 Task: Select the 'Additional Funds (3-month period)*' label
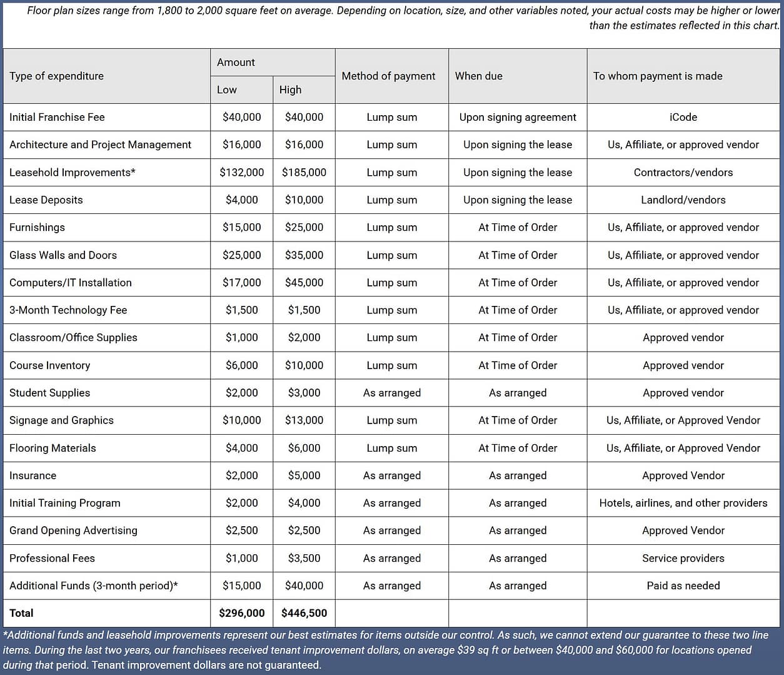click(94, 586)
